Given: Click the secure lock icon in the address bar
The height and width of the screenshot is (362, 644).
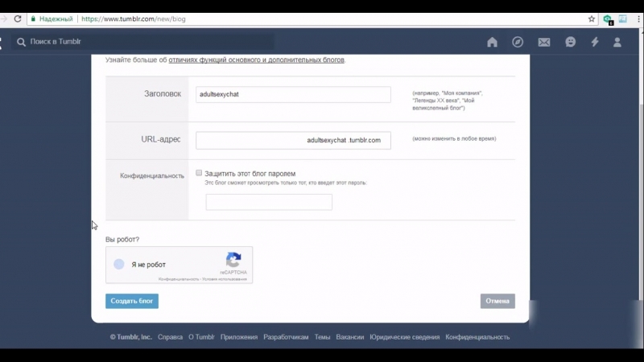Looking at the screenshot, I should pyautogui.click(x=33, y=19).
